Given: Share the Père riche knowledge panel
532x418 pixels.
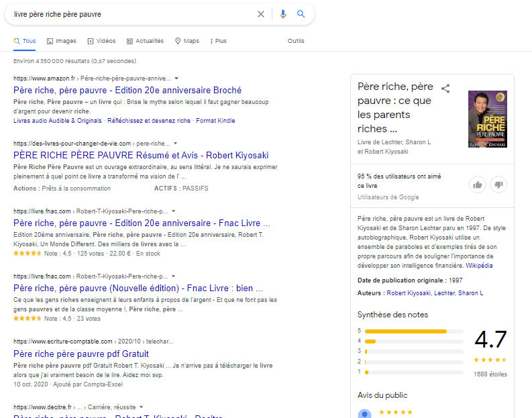Looking at the screenshot, I should pyautogui.click(x=445, y=89).
